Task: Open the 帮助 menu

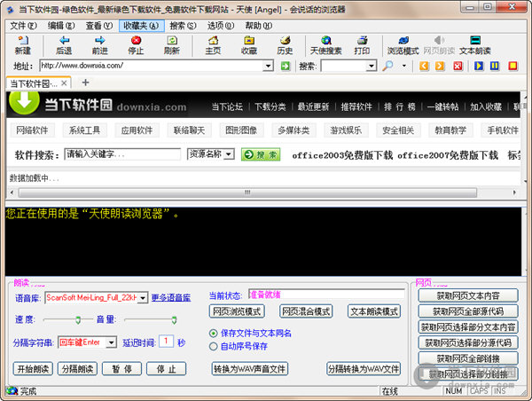Action: pos(259,26)
